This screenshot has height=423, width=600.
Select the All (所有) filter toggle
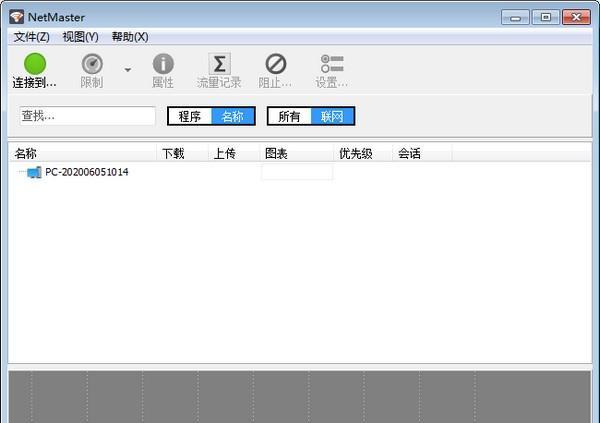(289, 116)
